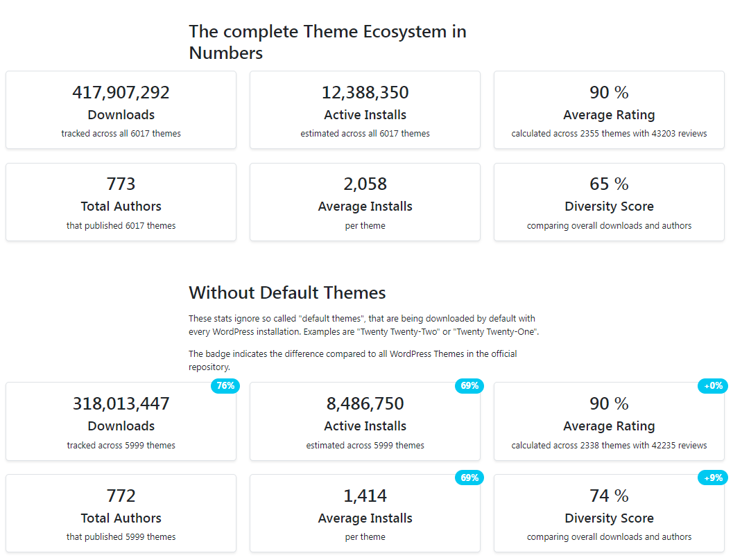Viewport: 733px width, 560px height.
Task: Select the 8,486,750 Active Installs card
Action: (x=365, y=421)
